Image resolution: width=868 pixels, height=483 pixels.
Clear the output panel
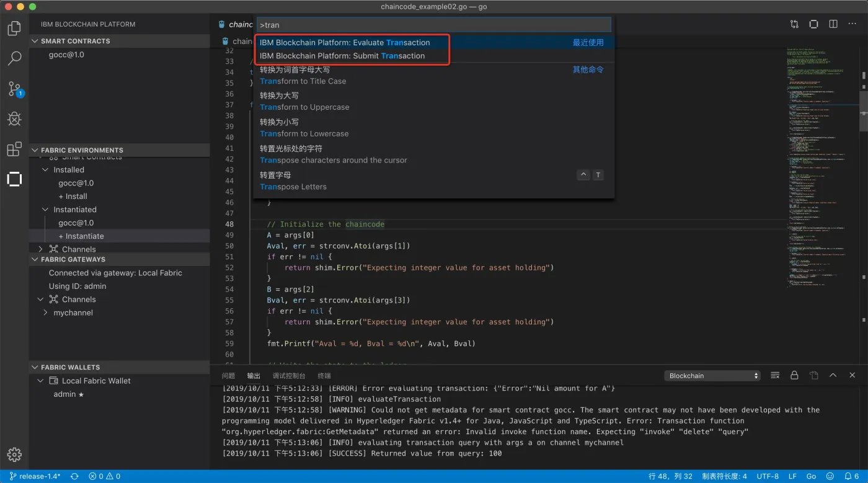click(775, 375)
